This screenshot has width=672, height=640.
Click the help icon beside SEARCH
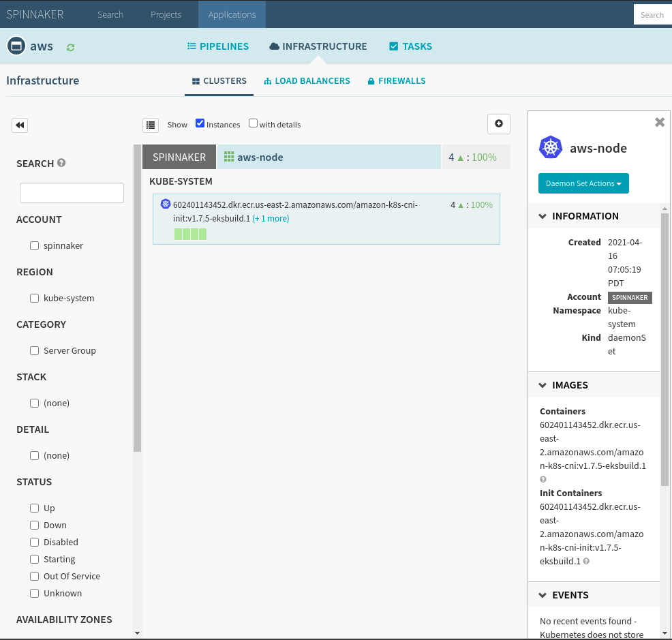click(61, 163)
